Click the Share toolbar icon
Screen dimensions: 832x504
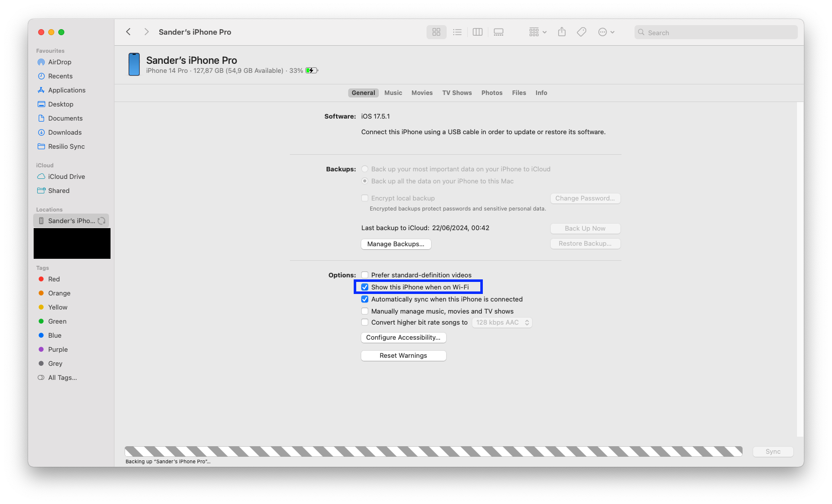coord(562,32)
